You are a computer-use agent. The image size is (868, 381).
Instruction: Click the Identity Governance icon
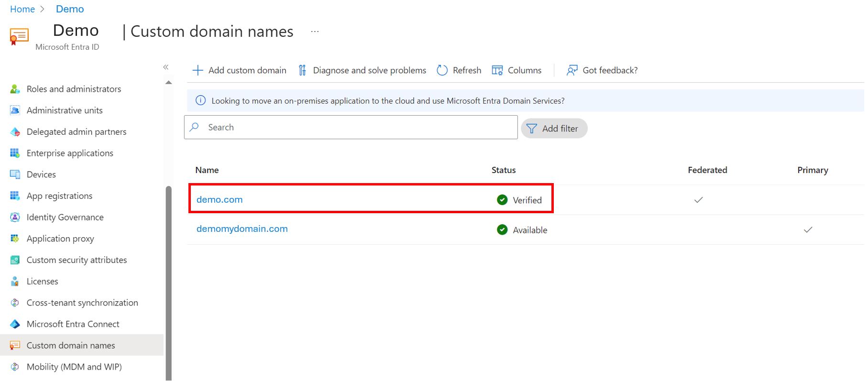[15, 217]
